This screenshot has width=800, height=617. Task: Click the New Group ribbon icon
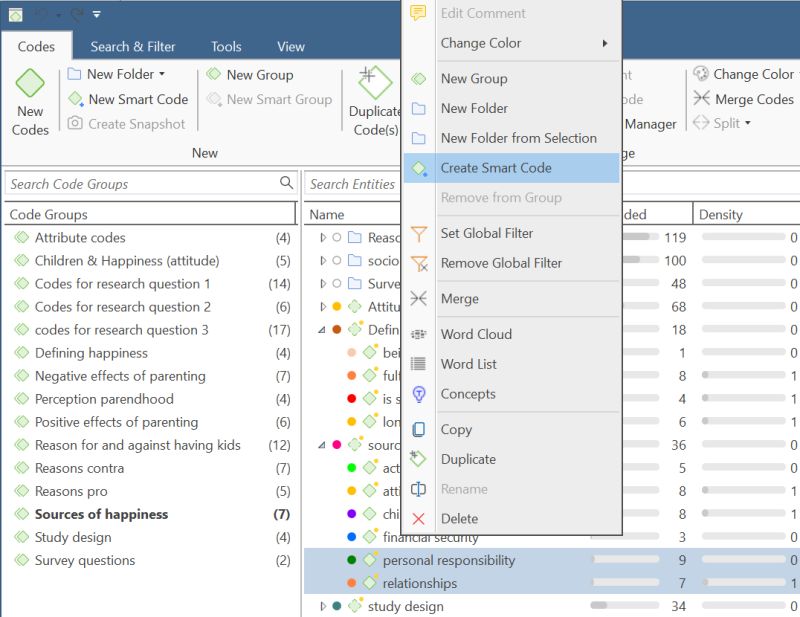point(213,75)
